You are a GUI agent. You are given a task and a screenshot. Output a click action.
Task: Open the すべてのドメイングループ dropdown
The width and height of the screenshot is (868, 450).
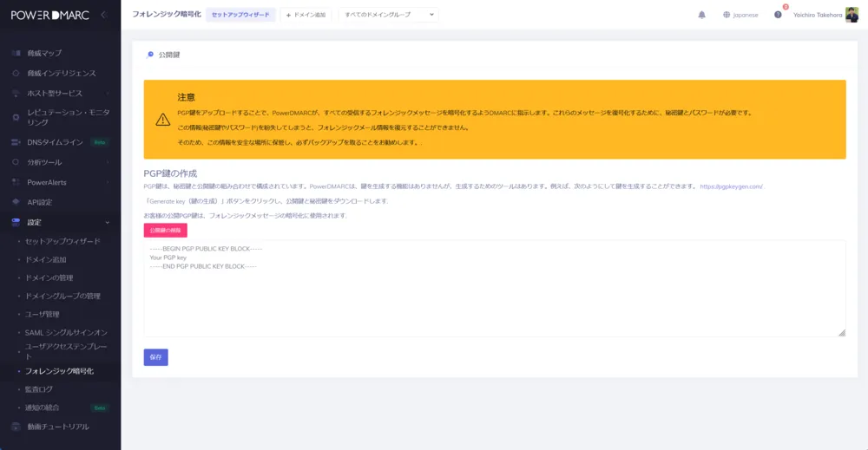pos(389,15)
